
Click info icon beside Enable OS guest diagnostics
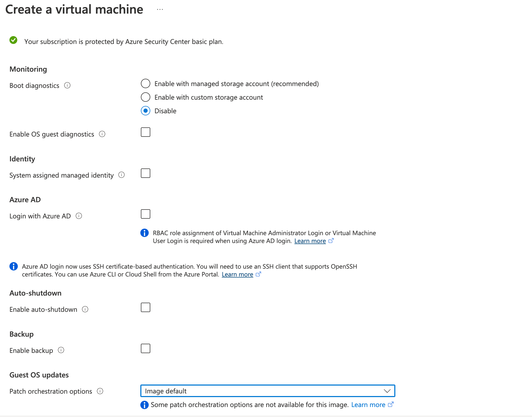(102, 134)
